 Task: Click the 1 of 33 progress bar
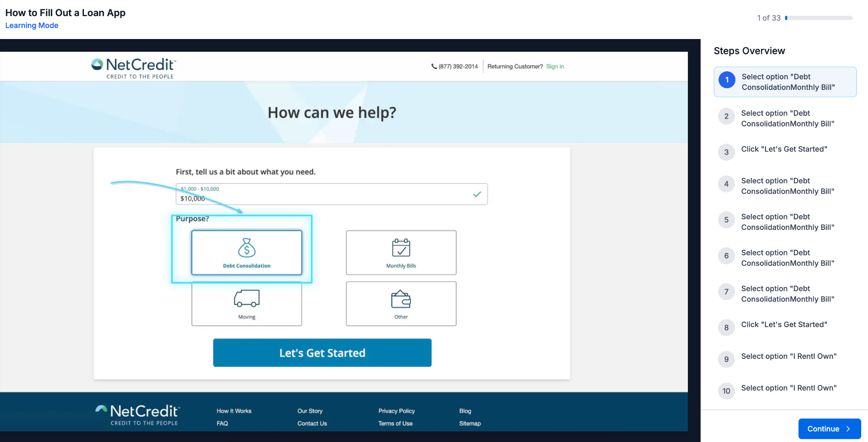(818, 18)
